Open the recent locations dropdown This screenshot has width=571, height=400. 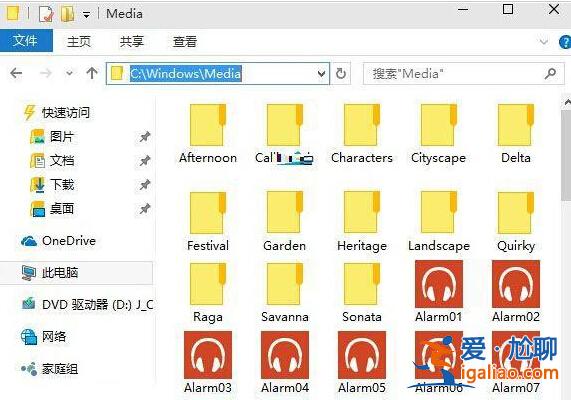(69, 74)
